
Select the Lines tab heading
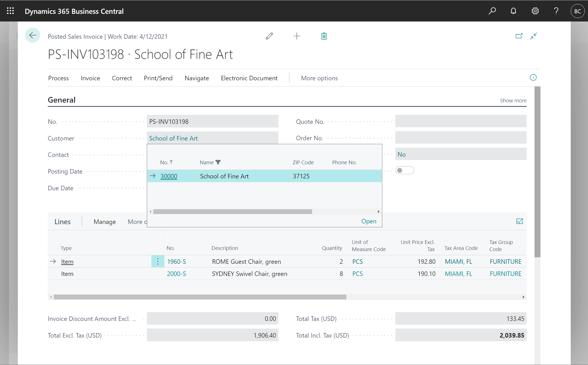click(63, 222)
